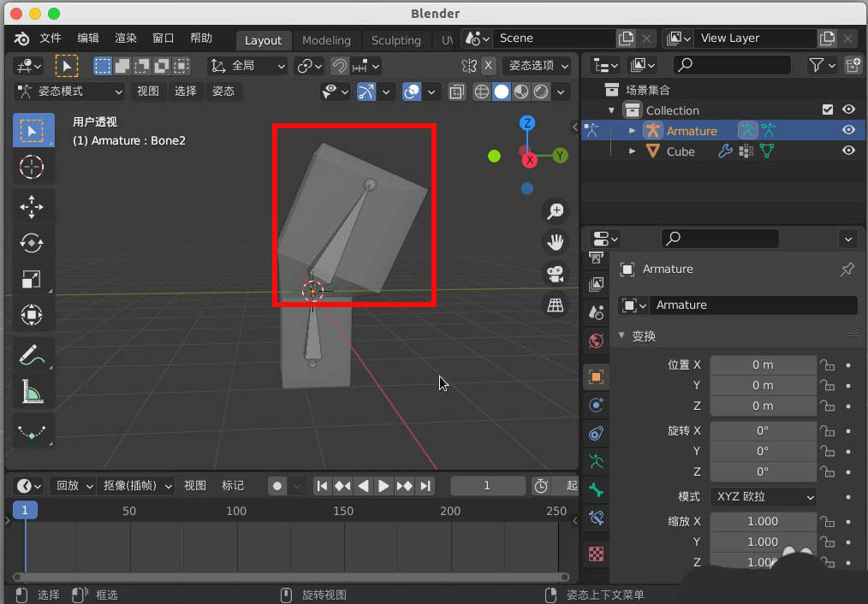Open Bone properties tab icon
This screenshot has width=868, height=604.
point(596,490)
